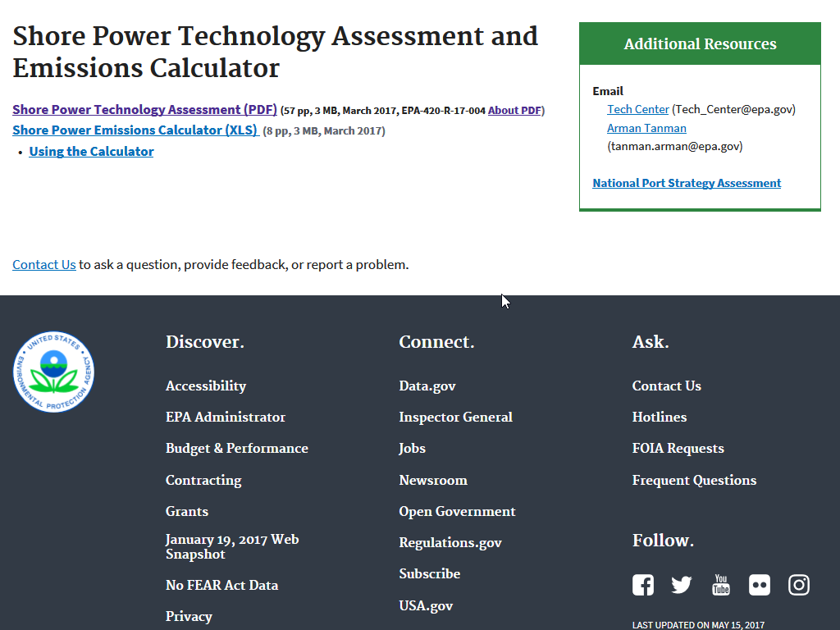Click Contact Us above the footer
This screenshot has width=840, height=630.
pos(44,264)
